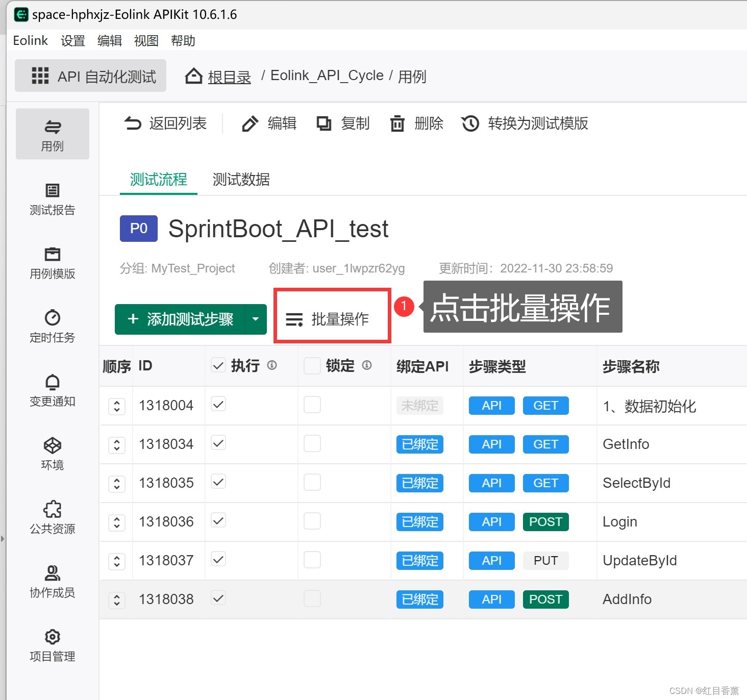Open the 帮助 menu
Viewport: 747px width, 700px height.
point(183,40)
